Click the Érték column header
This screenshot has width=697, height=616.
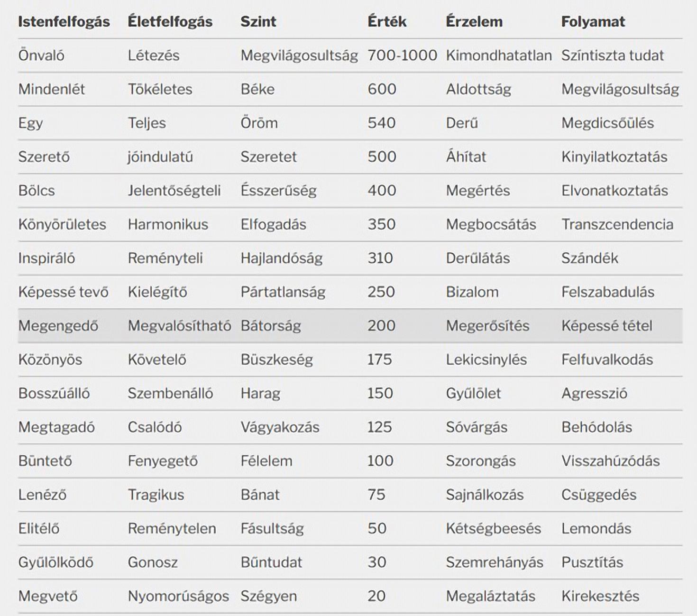tap(387, 22)
